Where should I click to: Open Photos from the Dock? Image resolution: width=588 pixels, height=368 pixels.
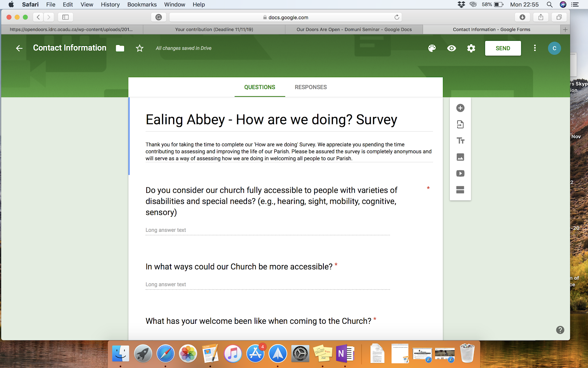click(x=188, y=354)
